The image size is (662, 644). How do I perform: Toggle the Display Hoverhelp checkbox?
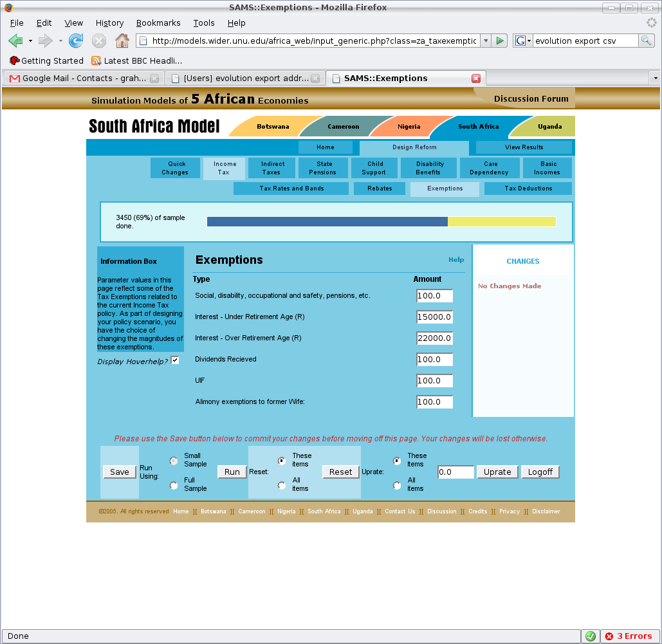[x=175, y=360]
